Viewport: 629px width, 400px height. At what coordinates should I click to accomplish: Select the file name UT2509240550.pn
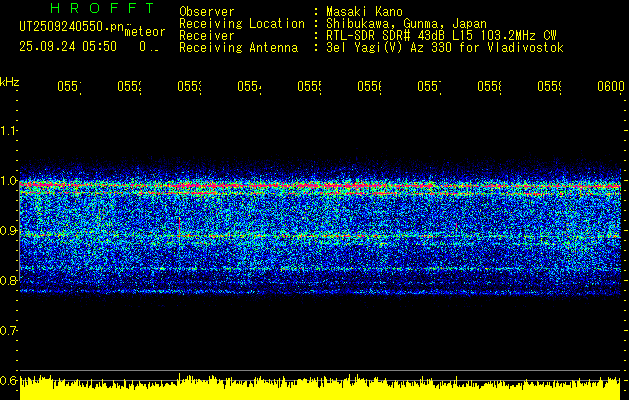pyautogui.click(x=71, y=26)
